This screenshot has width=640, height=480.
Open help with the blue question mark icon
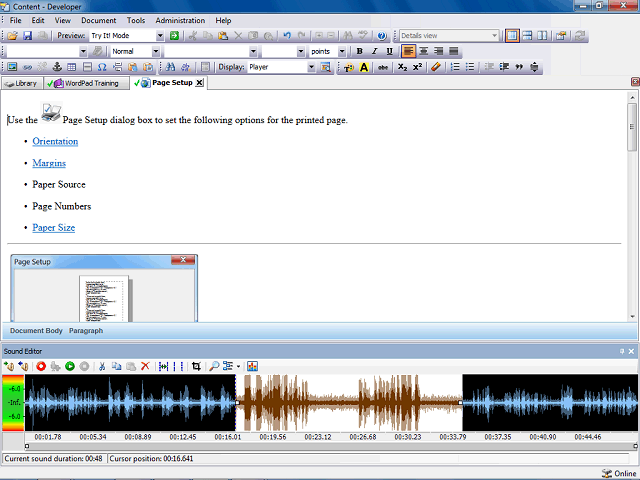tap(382, 36)
